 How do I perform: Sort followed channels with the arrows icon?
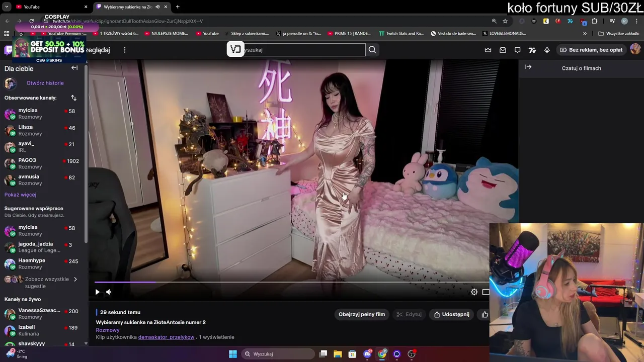[73, 98]
